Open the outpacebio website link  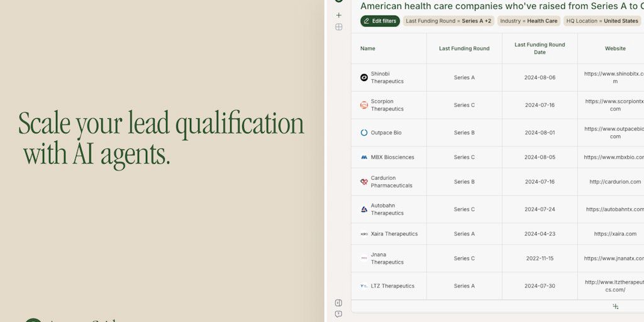pos(615,133)
